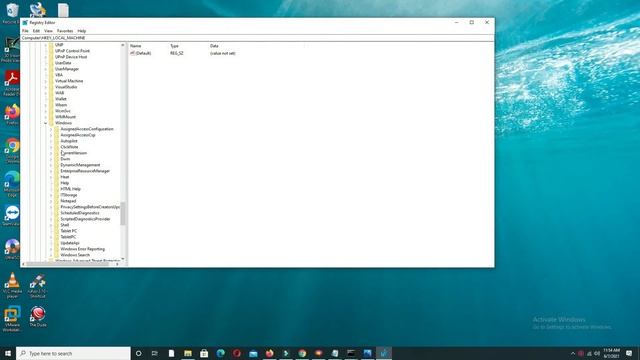This screenshot has width=640, height=360.
Task: Click the Registry Editor title bar icon
Action: [x=25, y=22]
